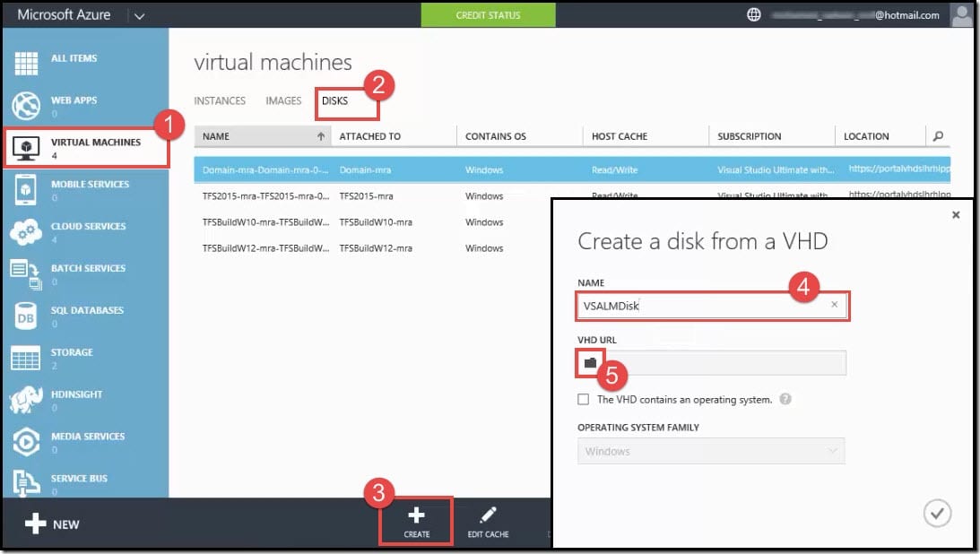This screenshot has height=554, width=980.
Task: Open the IMAGES tab
Action: [x=283, y=100]
